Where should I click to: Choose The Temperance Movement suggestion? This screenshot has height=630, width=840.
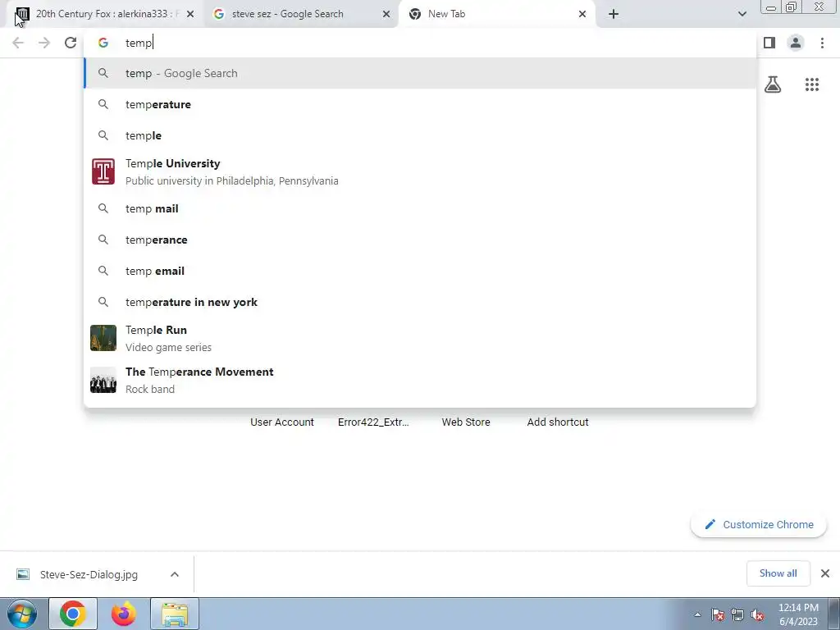coord(420,380)
